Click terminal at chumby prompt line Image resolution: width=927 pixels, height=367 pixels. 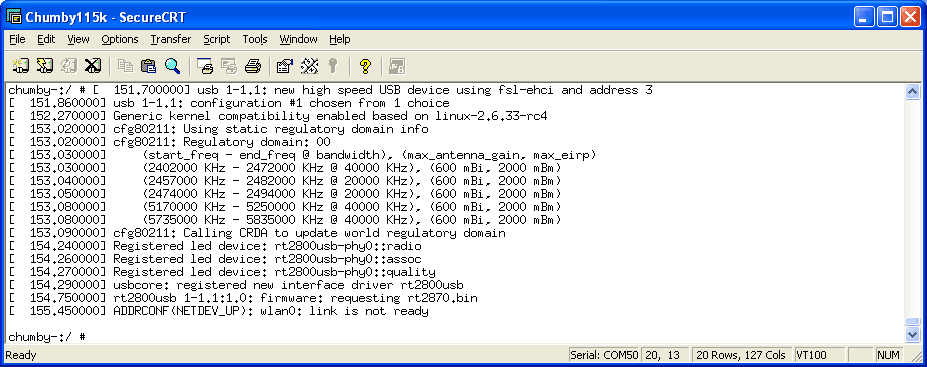coord(47,337)
